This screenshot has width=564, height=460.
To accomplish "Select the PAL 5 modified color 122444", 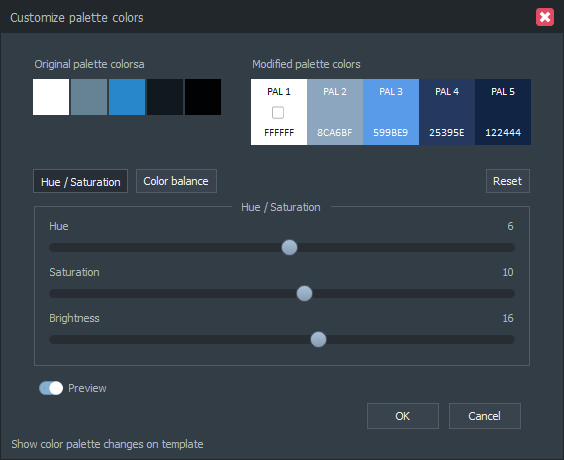I will coord(503,112).
